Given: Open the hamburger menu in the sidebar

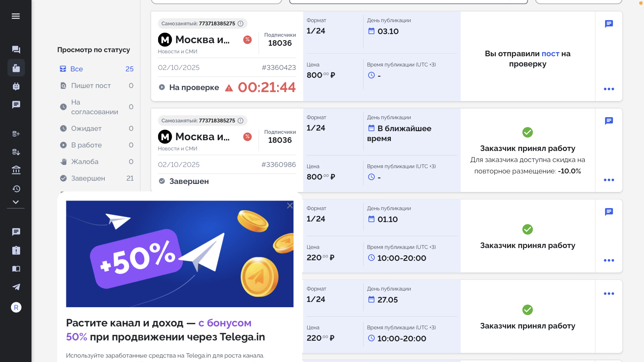Looking at the screenshot, I should point(16,16).
